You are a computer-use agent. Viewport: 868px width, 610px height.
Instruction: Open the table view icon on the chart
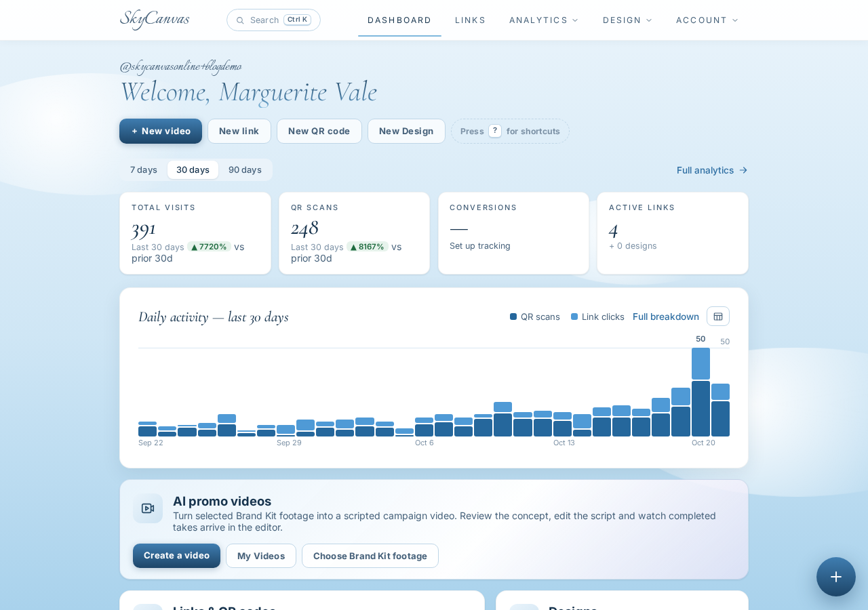(x=718, y=317)
